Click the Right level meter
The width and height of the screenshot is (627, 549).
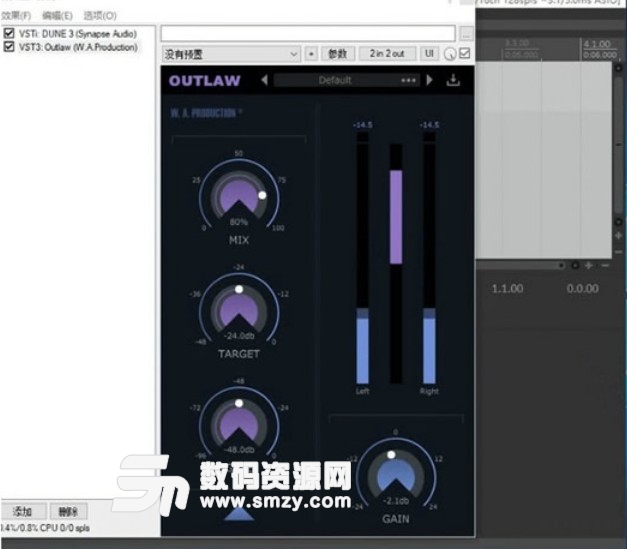click(x=429, y=258)
